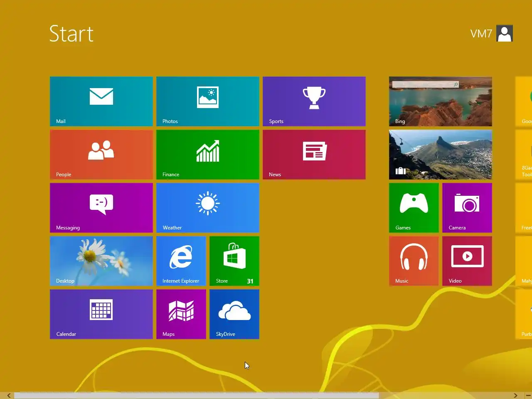Launch the Maps tile
532x399 pixels.
coord(181,314)
